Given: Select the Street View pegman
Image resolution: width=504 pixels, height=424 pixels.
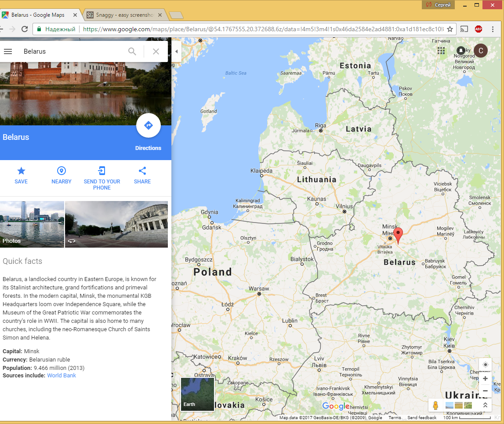Looking at the screenshot, I should pos(435,405).
